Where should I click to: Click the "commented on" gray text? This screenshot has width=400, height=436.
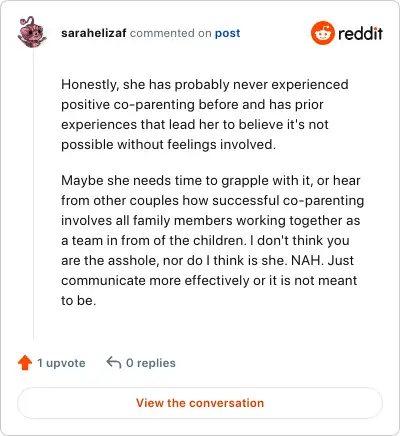click(x=171, y=33)
